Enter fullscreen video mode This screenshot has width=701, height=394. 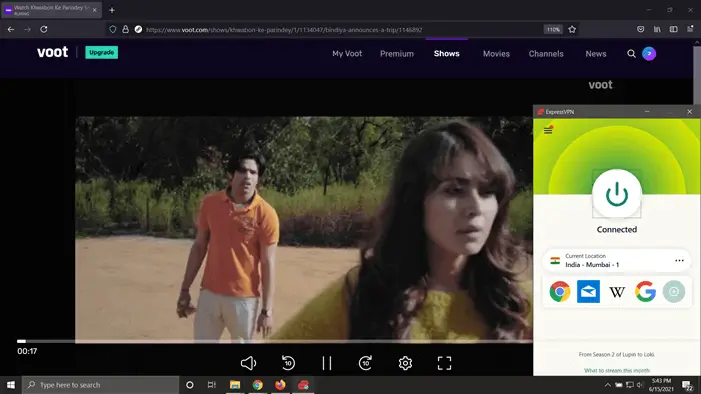tap(444, 363)
